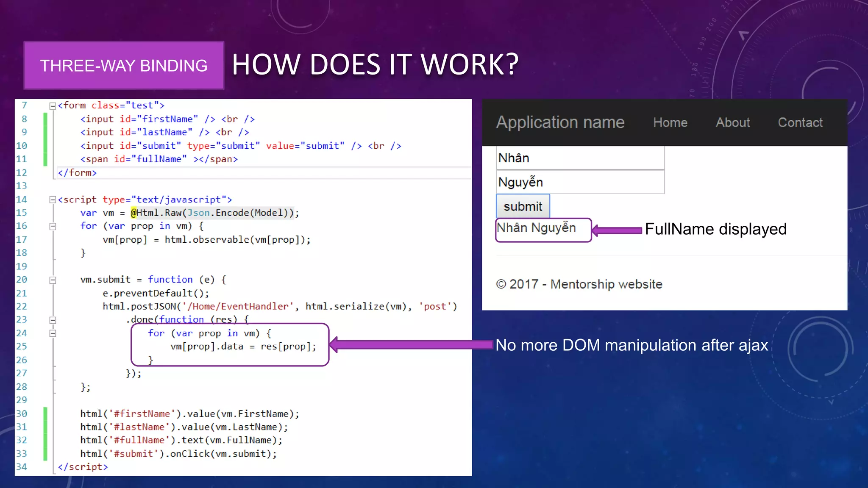The height and width of the screenshot is (488, 868).
Task: Collapse the inner for loop fold on line 24
Action: (53, 333)
